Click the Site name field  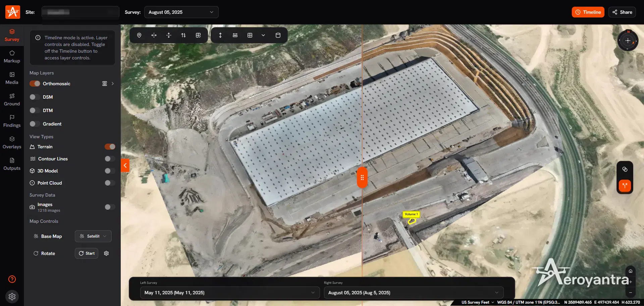80,12
